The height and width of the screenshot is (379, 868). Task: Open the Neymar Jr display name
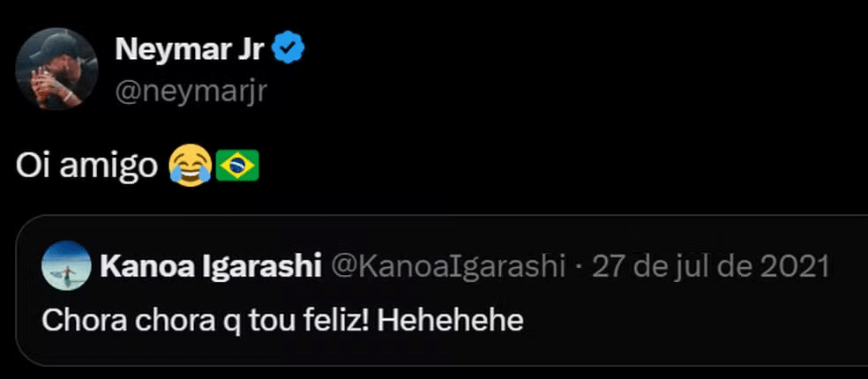tap(190, 50)
